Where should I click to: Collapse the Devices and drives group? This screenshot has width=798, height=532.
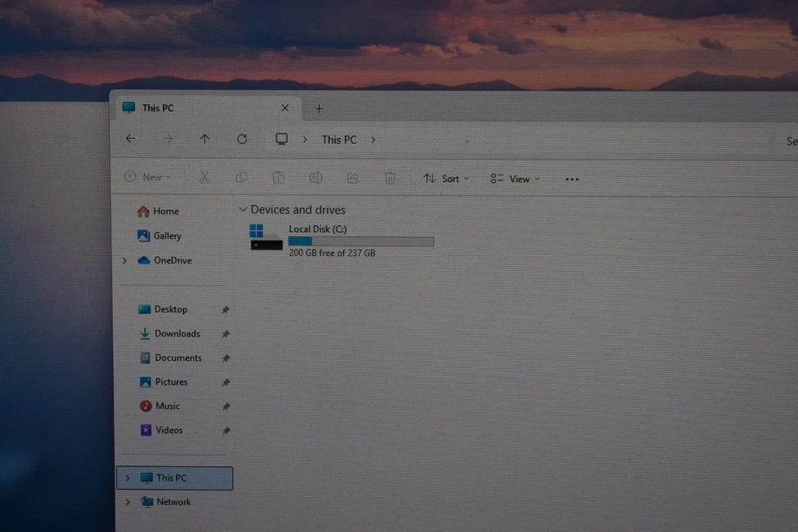tap(243, 209)
